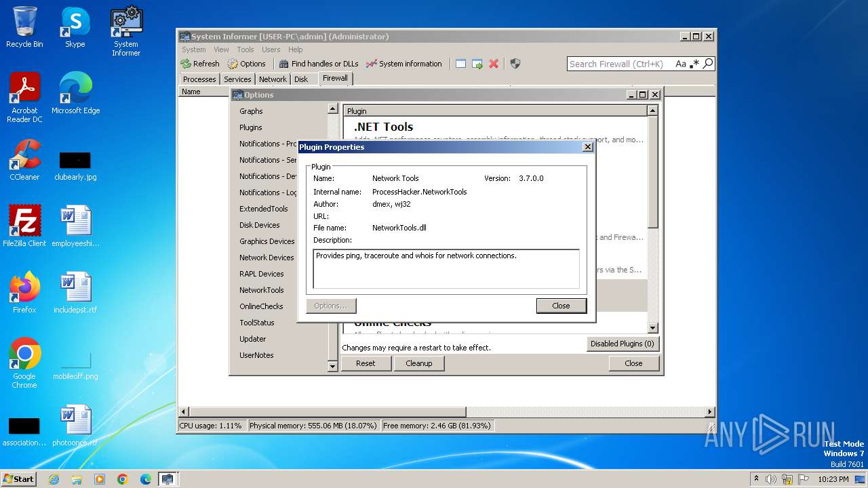Screen dimensions: 868x488
Task: Select ToolStatus options section
Action: pyautogui.click(x=257, y=323)
